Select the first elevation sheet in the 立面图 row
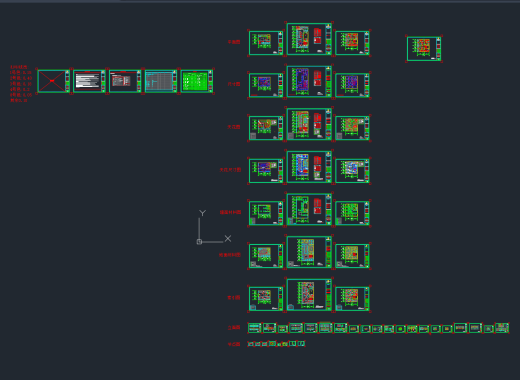This screenshot has height=380, width=520. tap(255, 328)
